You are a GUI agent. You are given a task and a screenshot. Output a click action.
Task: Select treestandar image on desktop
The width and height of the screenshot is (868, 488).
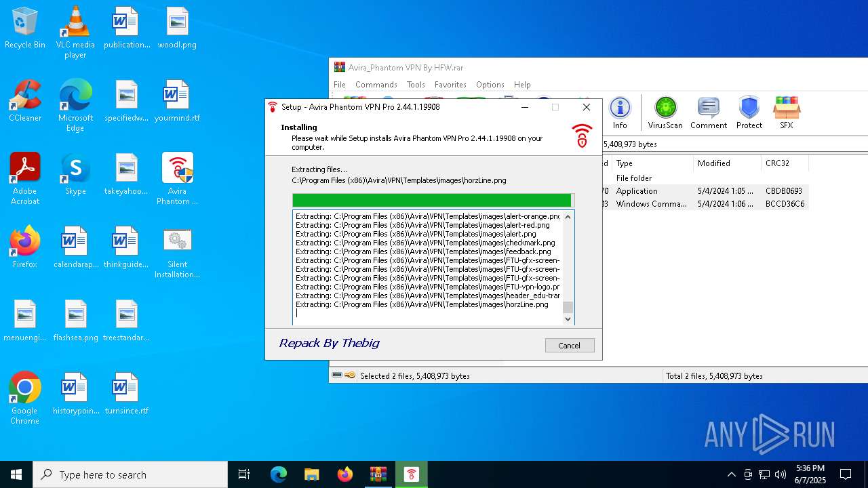[127, 321]
